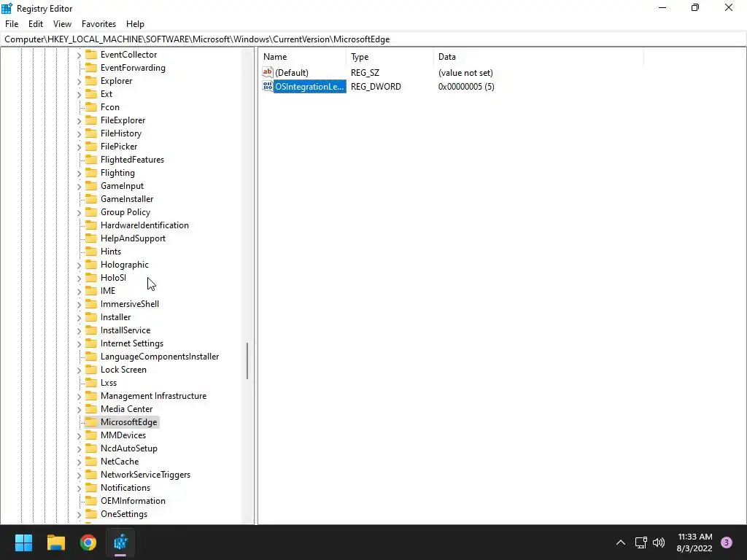Viewport: 747px width, 560px height.
Task: Click the LanguageComponentsInstaller folder icon
Action: coord(91,356)
